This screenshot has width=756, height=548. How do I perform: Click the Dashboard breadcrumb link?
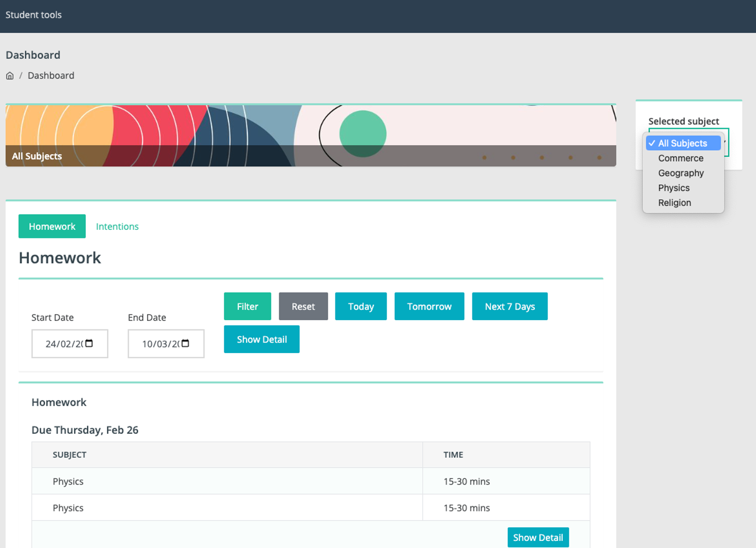click(x=51, y=76)
